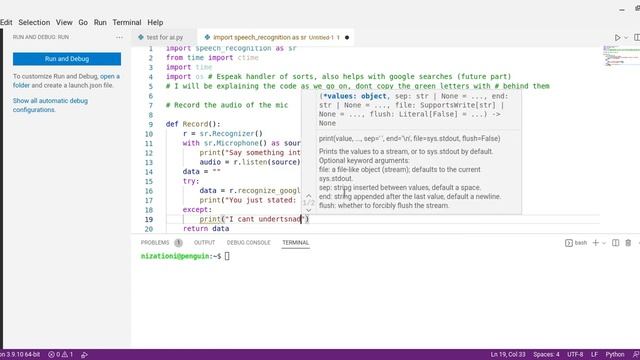Open more actions in Run and Debug panel
The image size is (640, 360).
coord(119,37)
